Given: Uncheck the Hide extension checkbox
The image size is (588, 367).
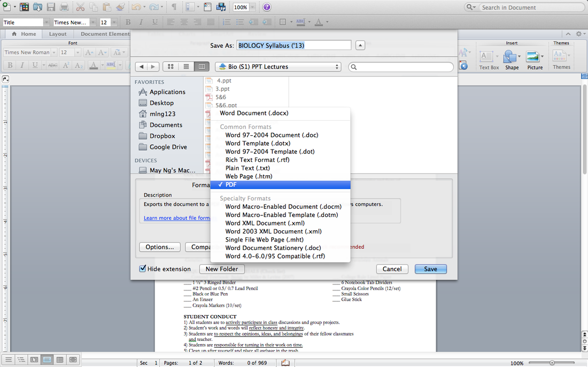Looking at the screenshot, I should click(x=142, y=269).
